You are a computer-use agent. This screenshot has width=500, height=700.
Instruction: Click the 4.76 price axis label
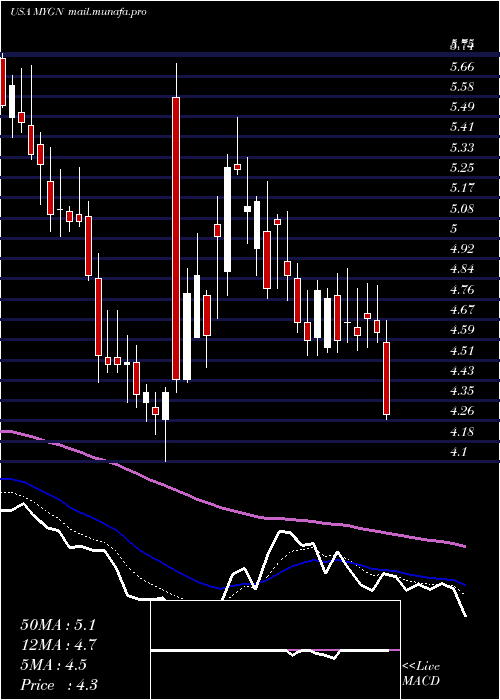462,290
